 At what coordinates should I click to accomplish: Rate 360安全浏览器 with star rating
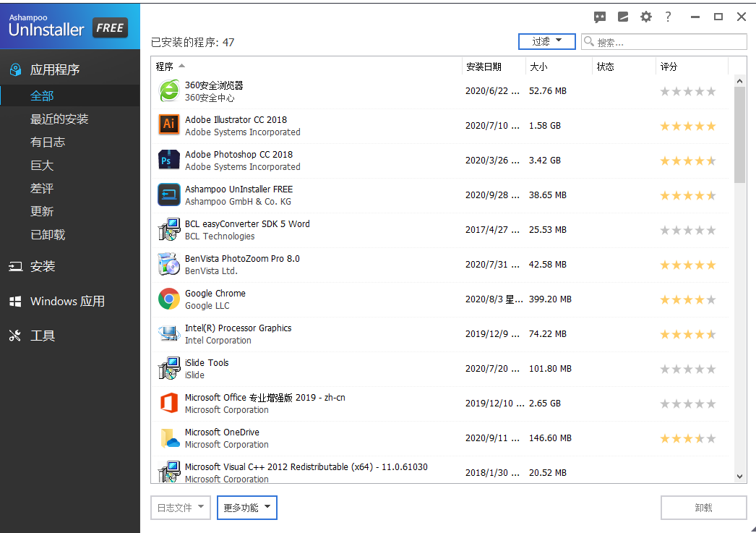(x=688, y=91)
